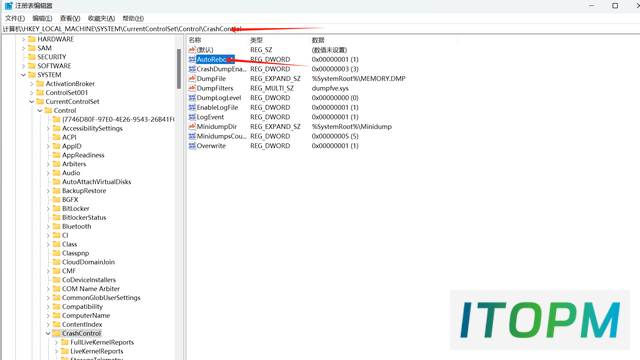Click the tree pane vertical scrollbar

click(x=179, y=69)
